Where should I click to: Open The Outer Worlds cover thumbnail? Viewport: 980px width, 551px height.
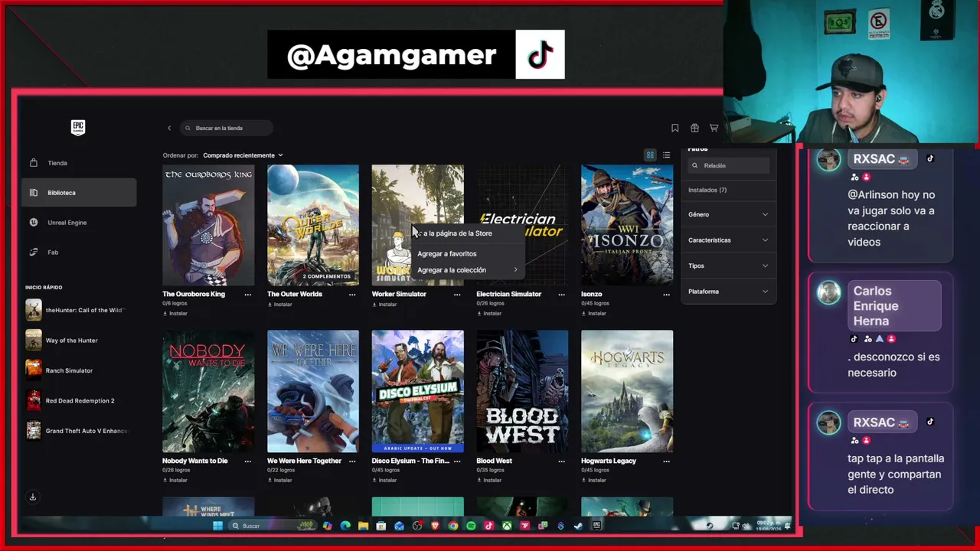click(x=312, y=225)
